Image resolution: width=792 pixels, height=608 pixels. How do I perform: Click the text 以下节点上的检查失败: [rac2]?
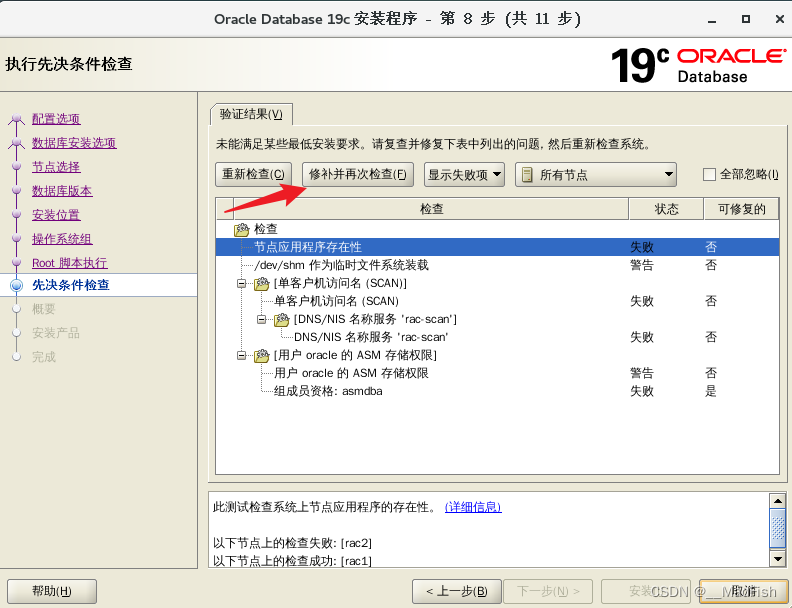(x=292, y=543)
